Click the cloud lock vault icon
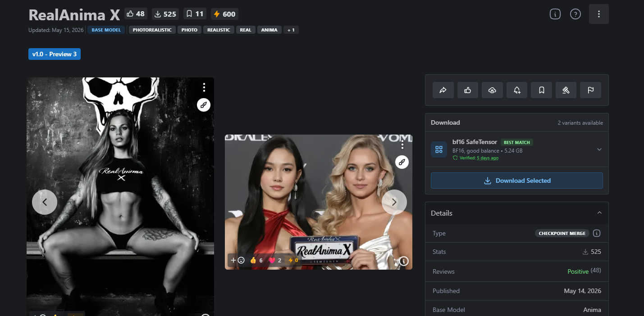Image resolution: width=644 pixels, height=316 pixels. [492, 90]
